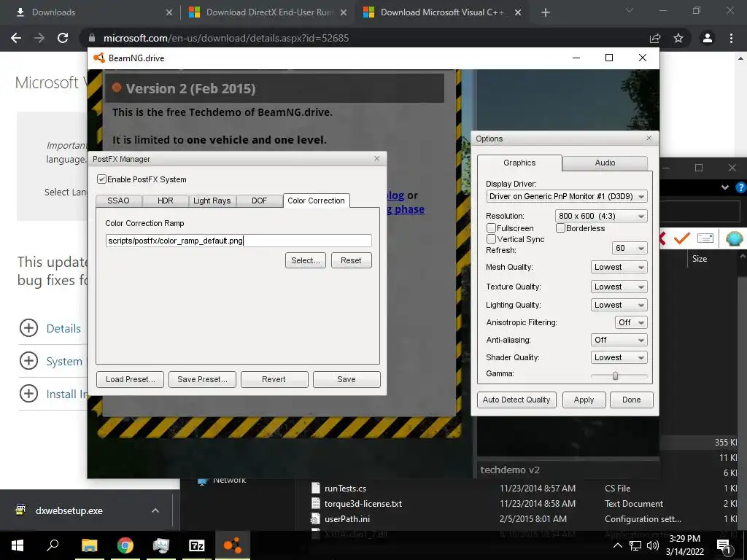The height and width of the screenshot is (560, 747).
Task: Open Windows Start menu
Action: click(18, 545)
